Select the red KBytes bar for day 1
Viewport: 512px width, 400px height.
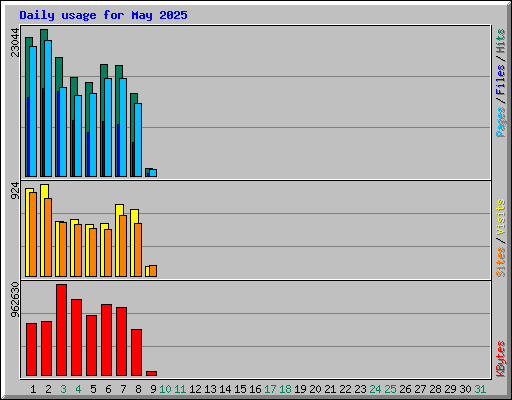[x=31, y=349]
